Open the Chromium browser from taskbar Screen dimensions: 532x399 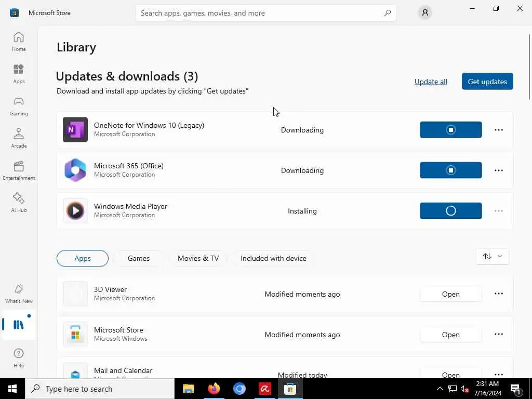click(239, 389)
